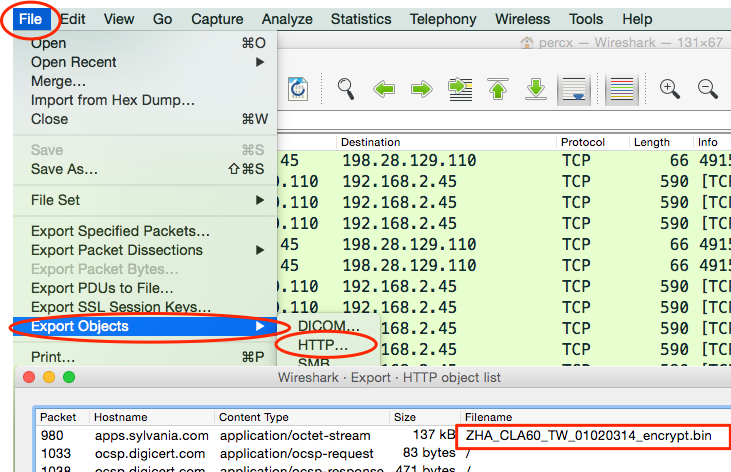731x472 pixels.
Task: Select the ZHA_CLA60_TW_01020314_encrypt.bin object row
Action: pyautogui.click(x=578, y=436)
